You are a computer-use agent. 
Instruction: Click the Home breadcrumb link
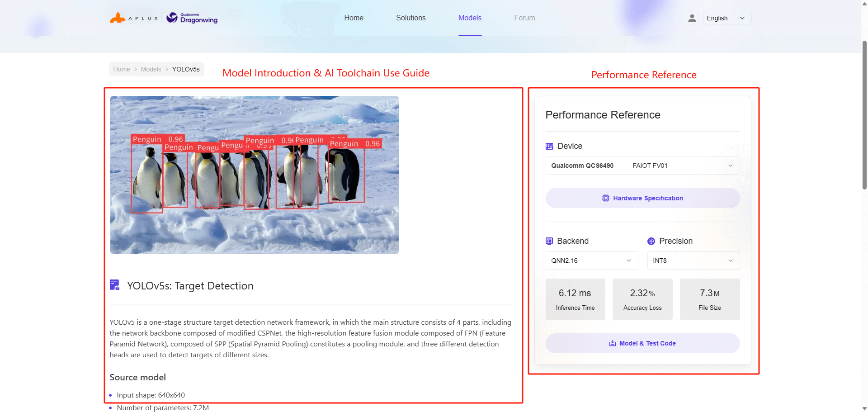pyautogui.click(x=121, y=69)
